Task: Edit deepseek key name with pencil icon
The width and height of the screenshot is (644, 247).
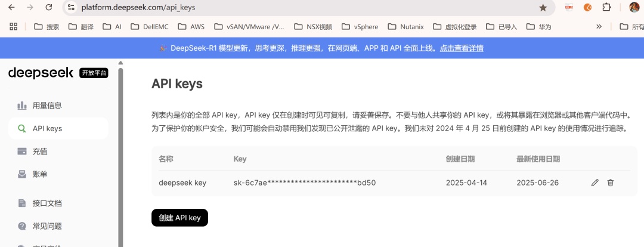Action: (595, 183)
